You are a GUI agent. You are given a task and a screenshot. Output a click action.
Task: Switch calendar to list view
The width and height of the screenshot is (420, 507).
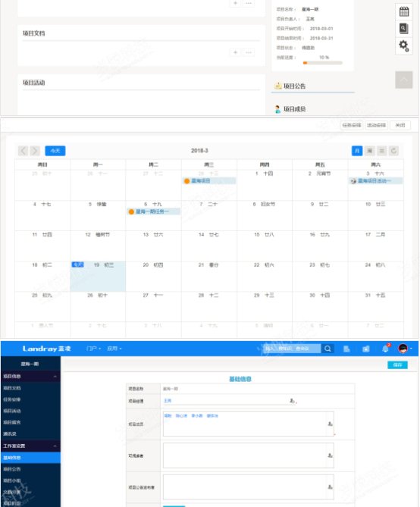(382, 151)
